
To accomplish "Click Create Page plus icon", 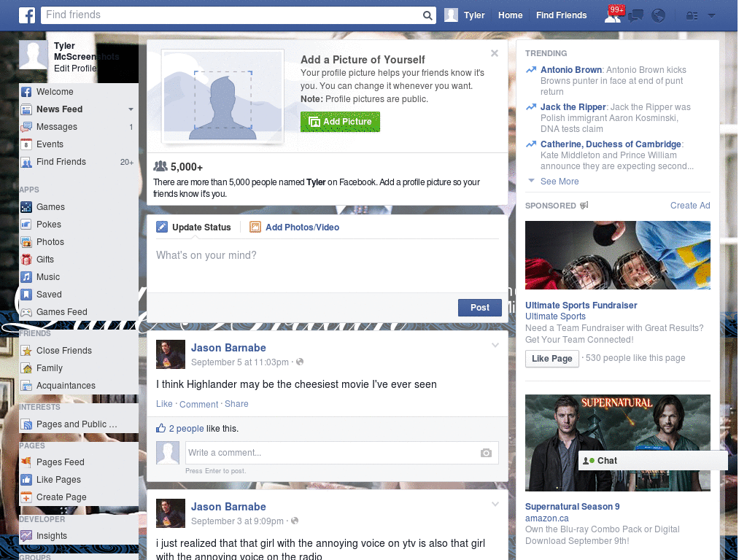I will coord(26,497).
